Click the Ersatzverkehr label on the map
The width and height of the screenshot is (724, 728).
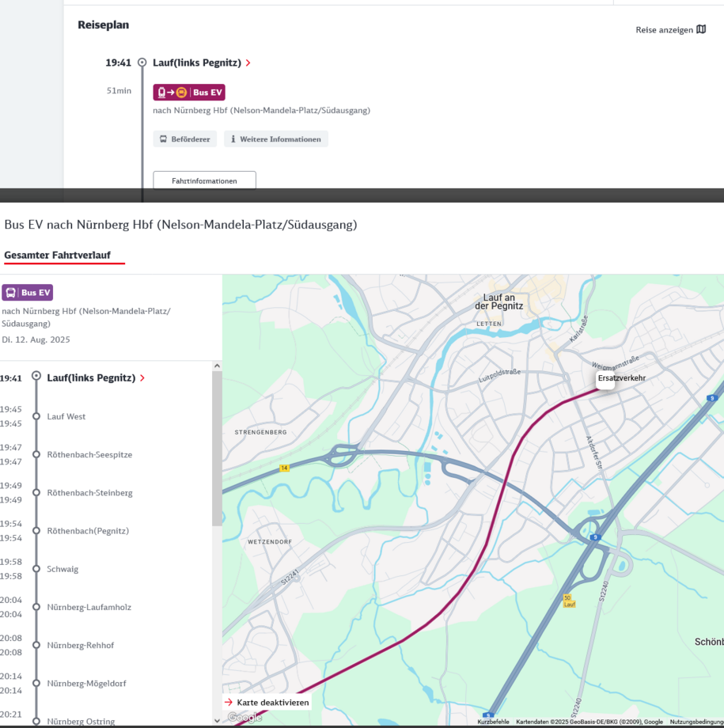[622, 378]
